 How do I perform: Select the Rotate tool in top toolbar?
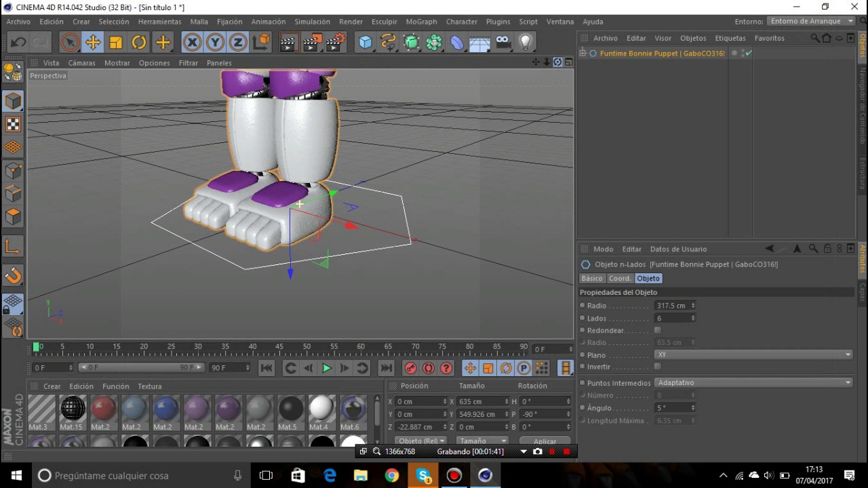139,43
